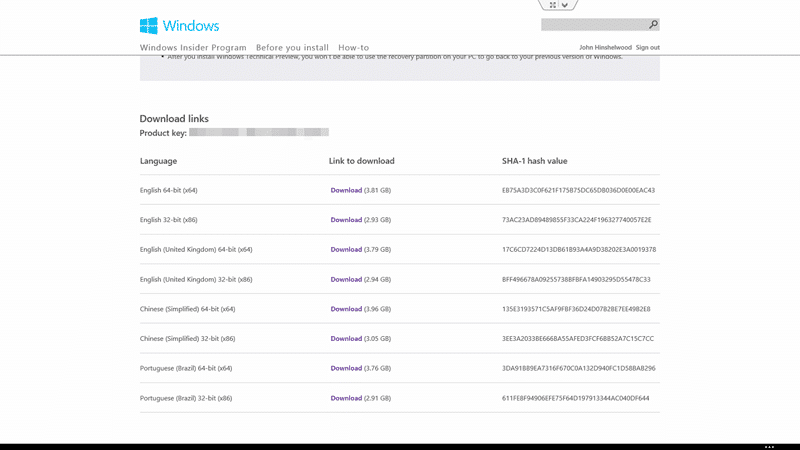Viewport: 800px width, 450px height.
Task: Click the hash starting with 73AC23AD
Action: click(577, 220)
